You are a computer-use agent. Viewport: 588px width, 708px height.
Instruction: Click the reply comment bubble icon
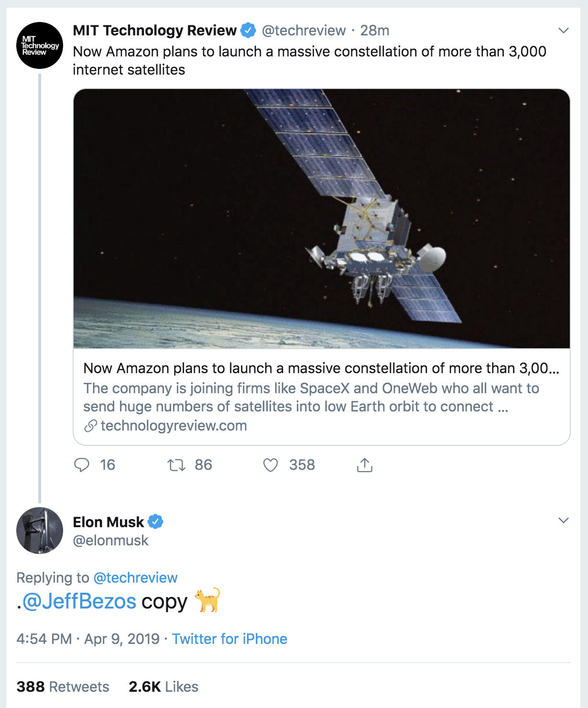[82, 465]
